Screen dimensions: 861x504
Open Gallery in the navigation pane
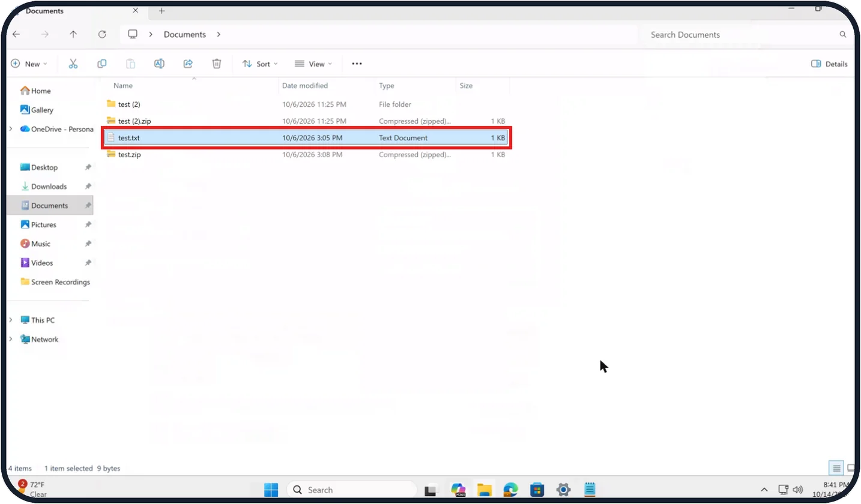tap(37, 110)
